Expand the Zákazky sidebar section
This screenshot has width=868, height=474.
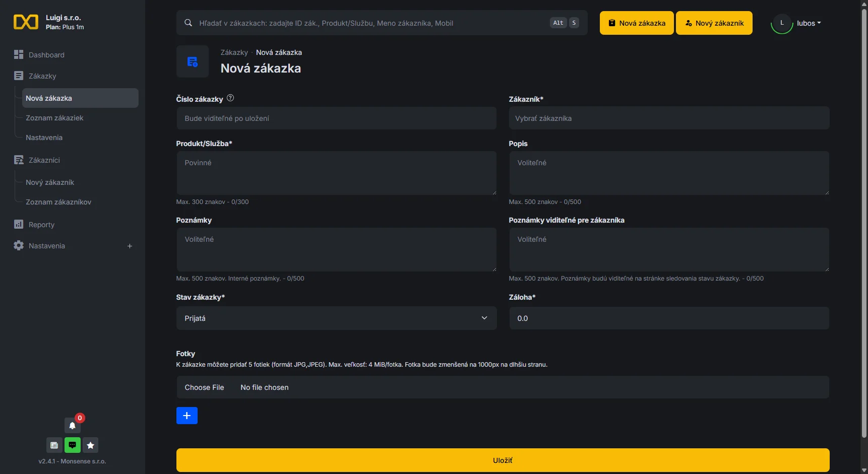(42, 76)
